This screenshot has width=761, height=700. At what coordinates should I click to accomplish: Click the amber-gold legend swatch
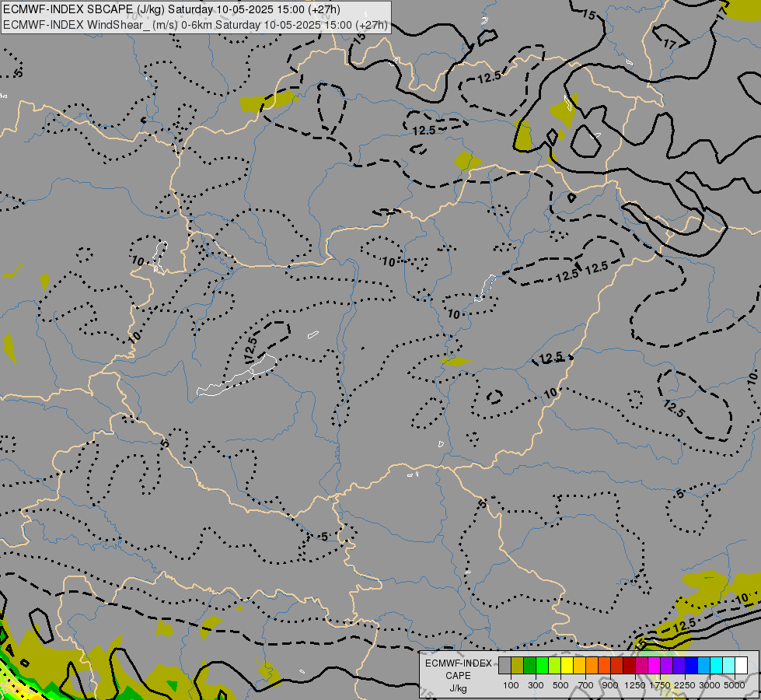click(579, 665)
